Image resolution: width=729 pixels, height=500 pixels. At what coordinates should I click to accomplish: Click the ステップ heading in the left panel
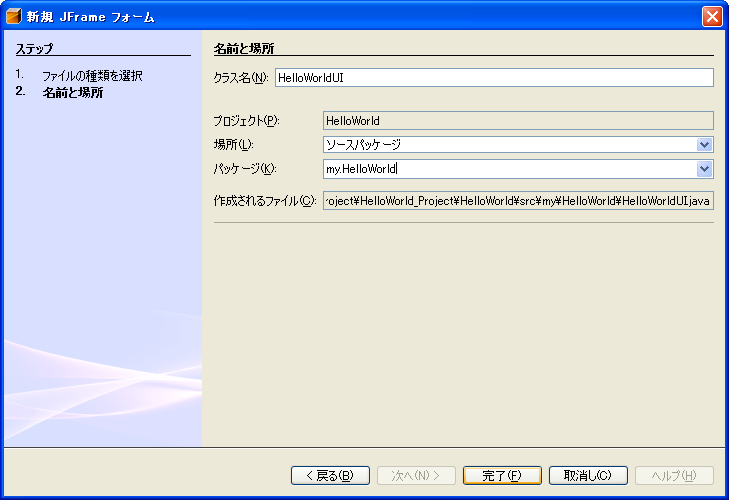34,48
